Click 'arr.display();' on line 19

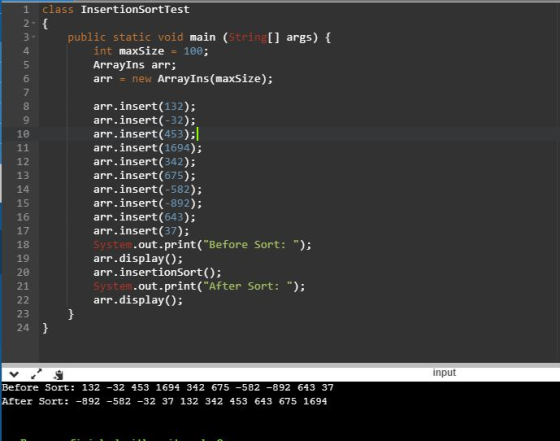[x=138, y=259]
